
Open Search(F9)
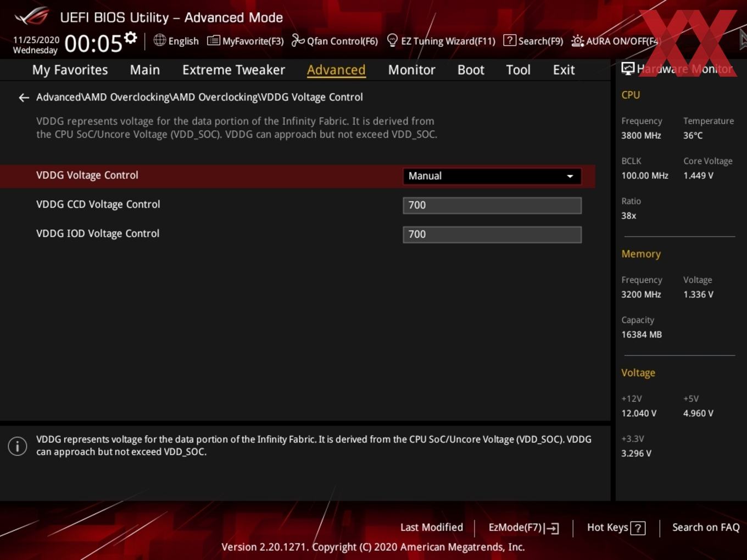[x=533, y=41]
